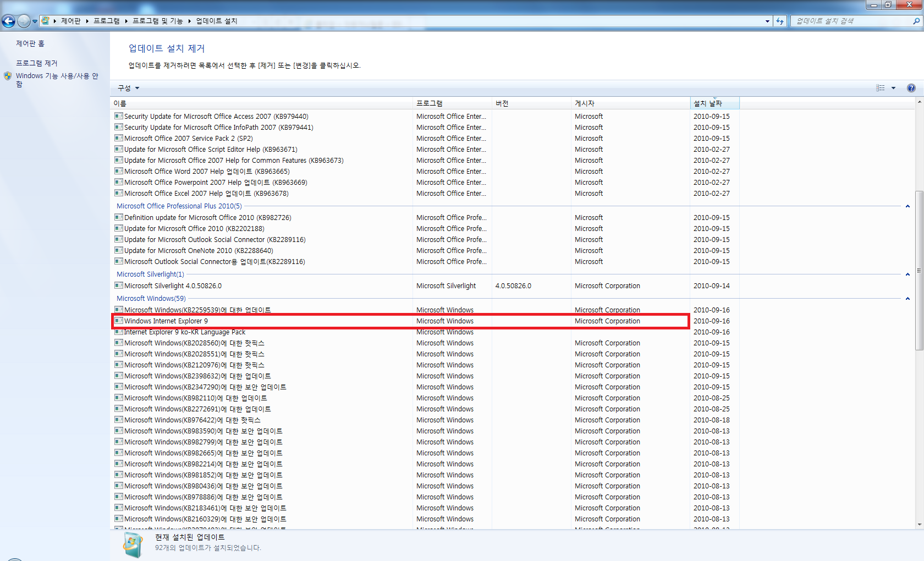
Task: Click icon of InfoPath 2007 KB979441 update
Action: click(x=118, y=127)
